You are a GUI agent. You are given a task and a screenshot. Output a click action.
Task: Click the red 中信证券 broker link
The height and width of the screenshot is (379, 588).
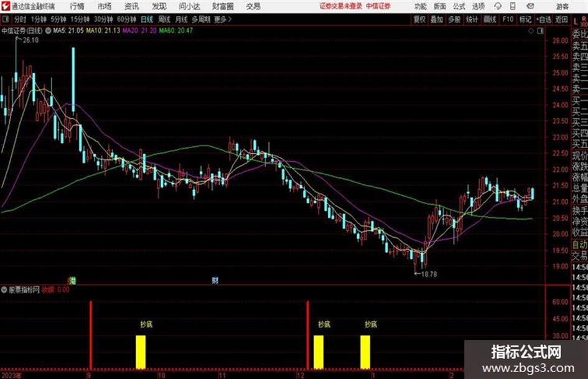point(378,6)
